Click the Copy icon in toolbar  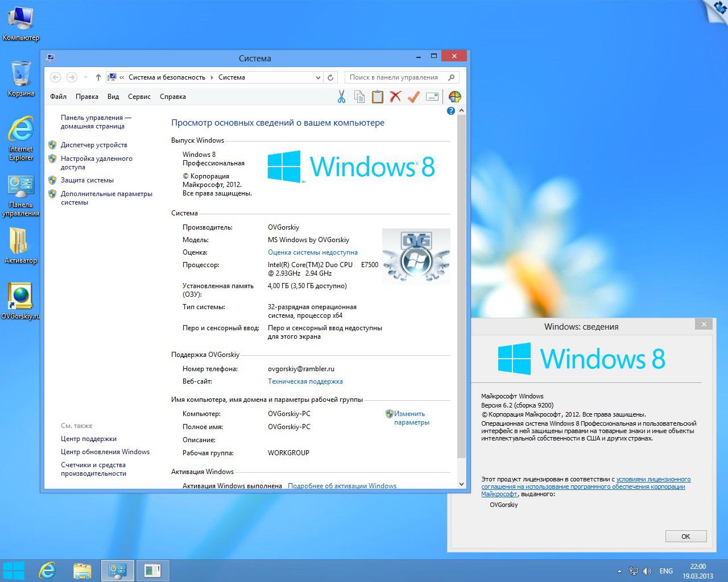(359, 97)
